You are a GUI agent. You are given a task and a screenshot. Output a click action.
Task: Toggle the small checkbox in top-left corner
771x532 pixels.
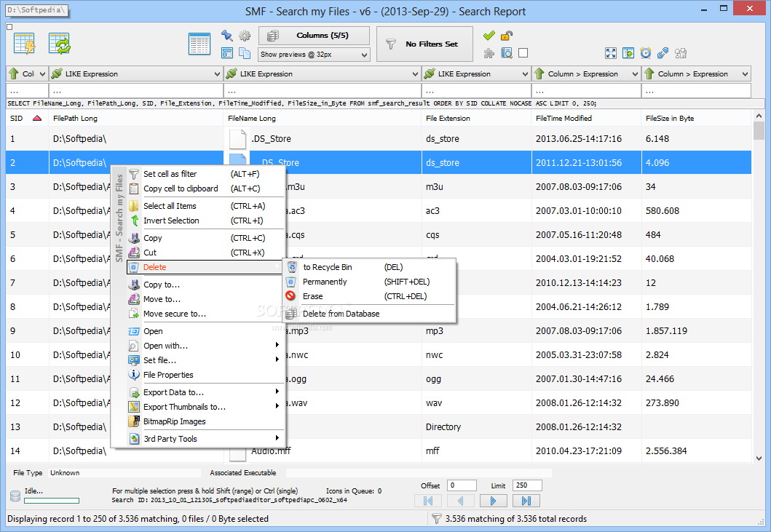pos(9,27)
